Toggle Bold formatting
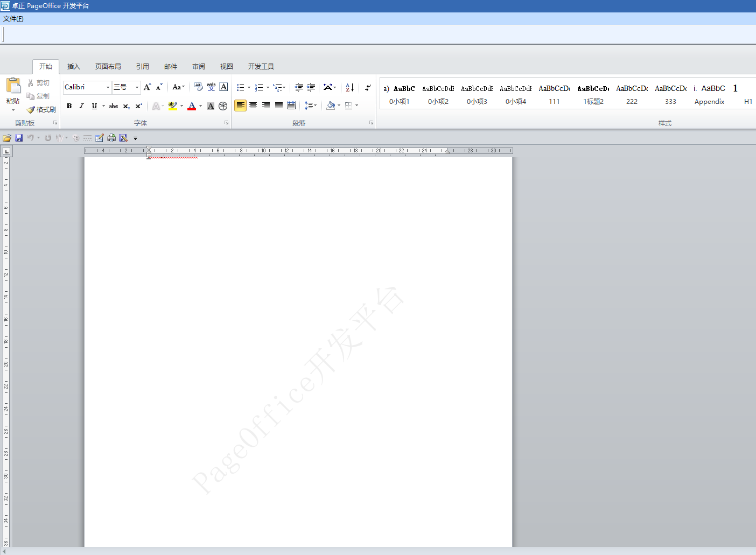 (69, 106)
